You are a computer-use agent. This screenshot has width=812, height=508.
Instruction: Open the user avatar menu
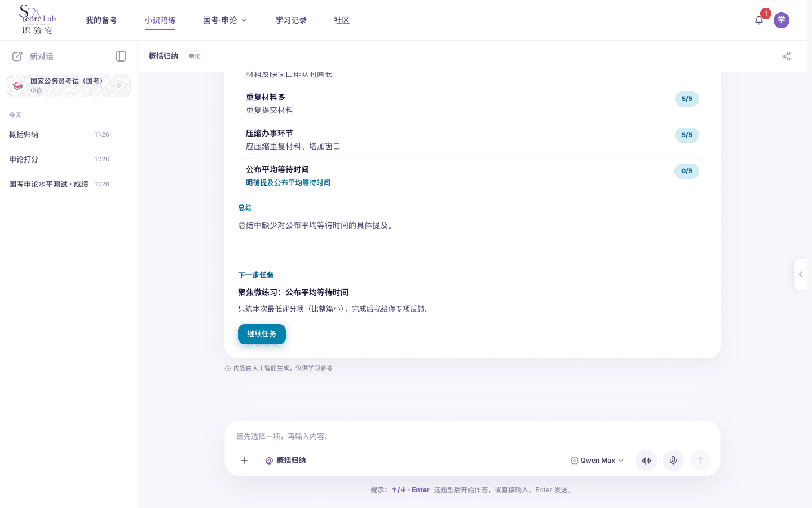782,20
